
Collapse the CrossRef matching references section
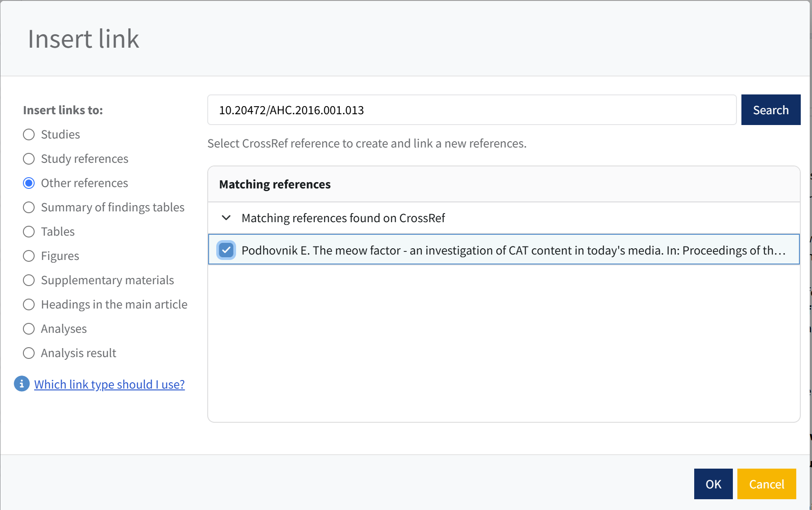click(x=226, y=218)
